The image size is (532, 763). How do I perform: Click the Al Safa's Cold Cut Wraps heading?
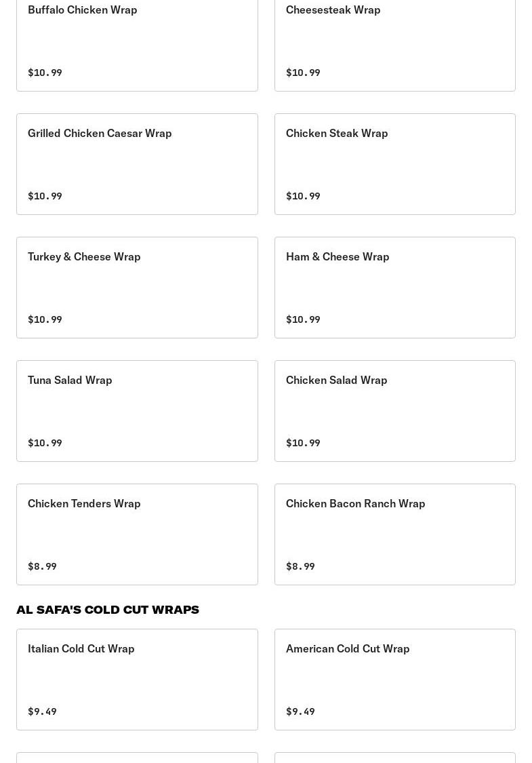click(108, 609)
